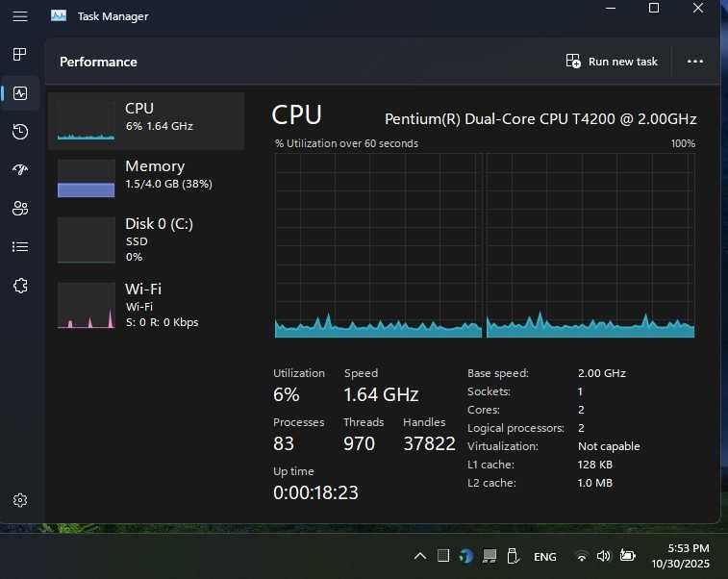The image size is (728, 579).
Task: Open the volume speaker tray icon
Action: point(603,556)
